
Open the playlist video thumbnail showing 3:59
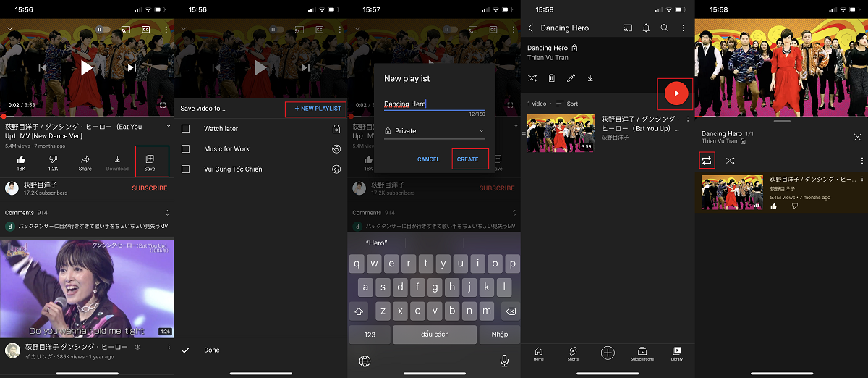561,133
